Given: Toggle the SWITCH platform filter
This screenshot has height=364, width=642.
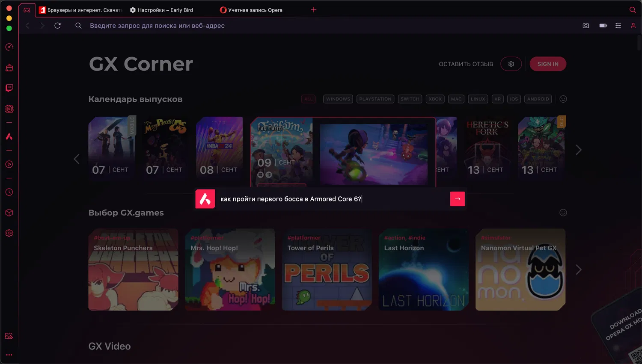Looking at the screenshot, I should point(410,99).
